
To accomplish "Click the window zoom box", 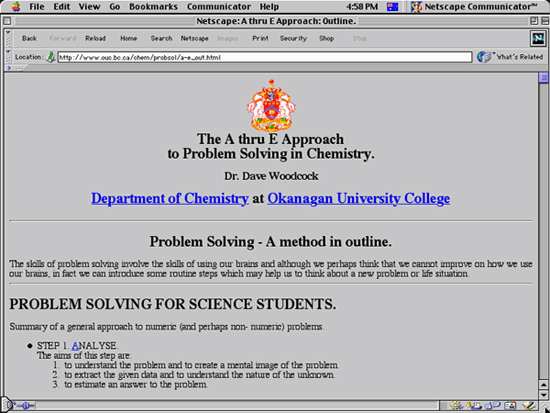I will (x=534, y=21).
